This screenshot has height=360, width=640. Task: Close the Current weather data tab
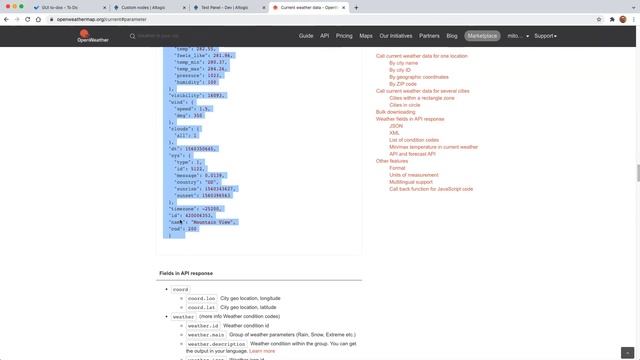click(343, 7)
